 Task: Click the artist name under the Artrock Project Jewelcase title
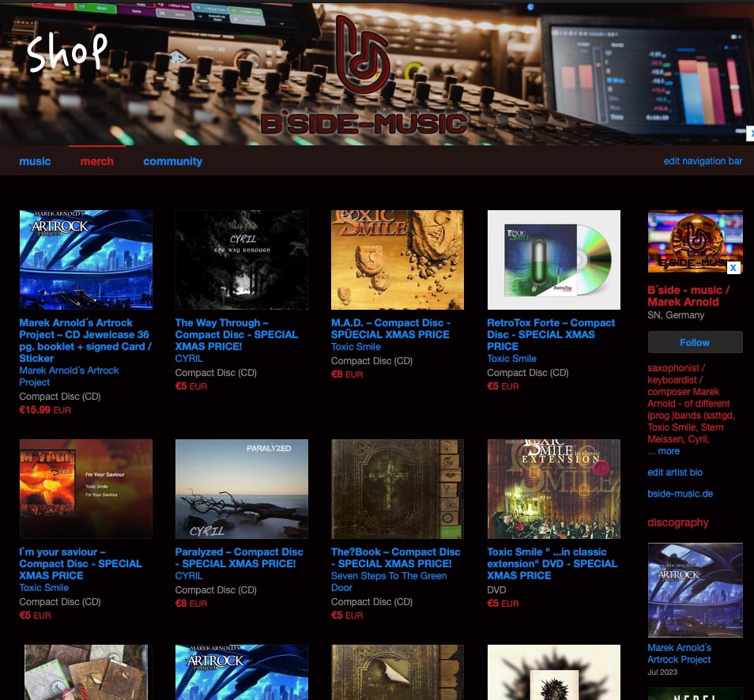click(69, 376)
